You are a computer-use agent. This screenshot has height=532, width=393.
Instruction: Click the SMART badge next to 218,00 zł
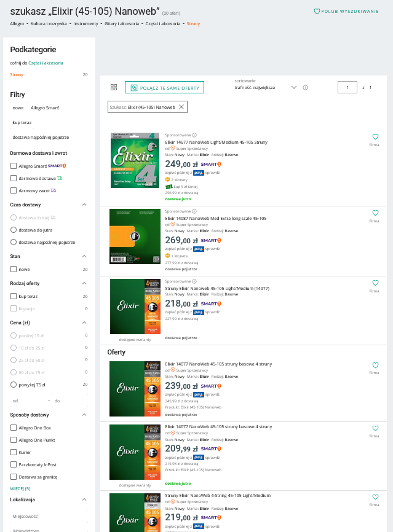211,303
